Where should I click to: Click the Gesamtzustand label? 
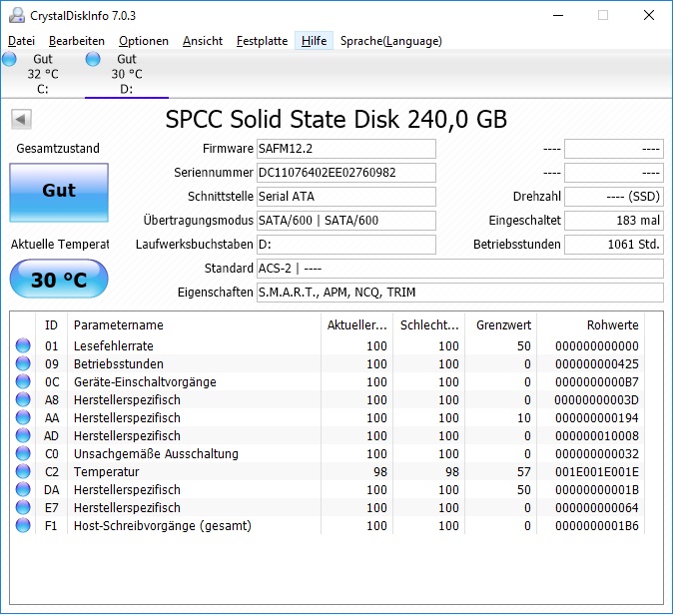[x=58, y=149]
